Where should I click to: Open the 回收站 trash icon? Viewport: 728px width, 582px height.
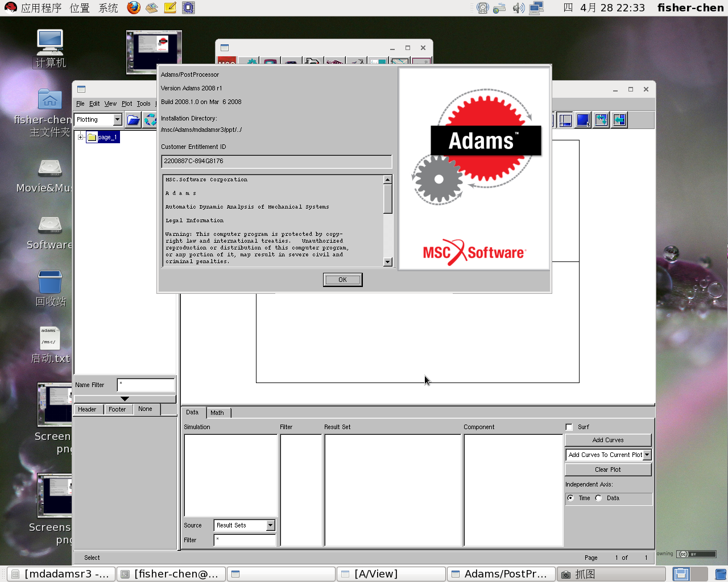50,289
